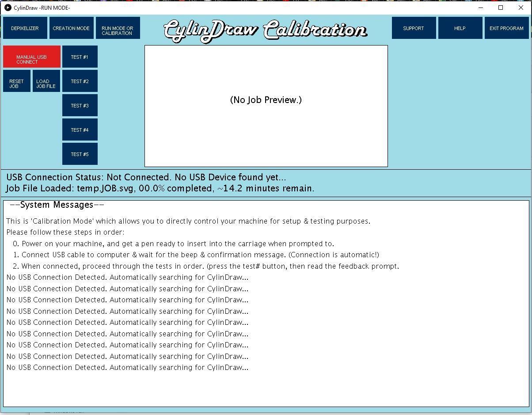Select Run Mode or Calibration
This screenshot has width=532, height=415.
pos(118,27)
